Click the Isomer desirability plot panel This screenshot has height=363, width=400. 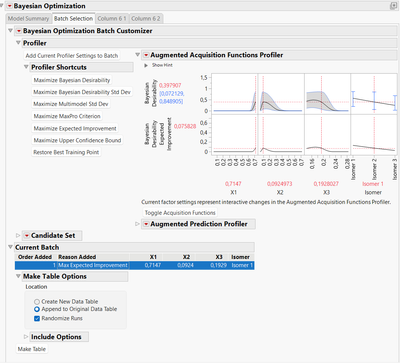coord(374,94)
